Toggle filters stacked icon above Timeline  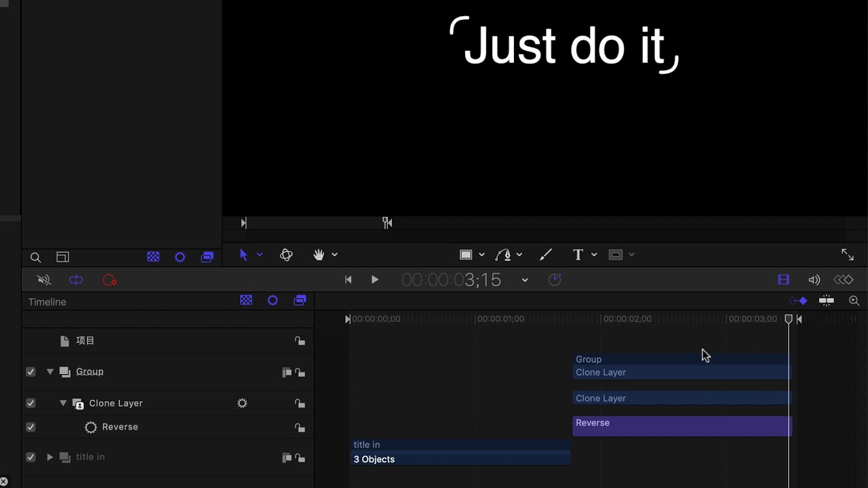(x=208, y=257)
